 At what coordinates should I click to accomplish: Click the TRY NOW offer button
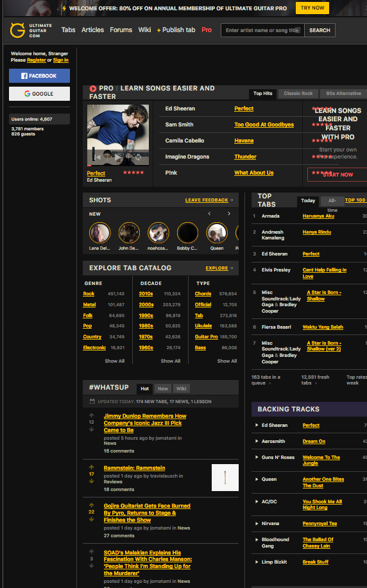pyautogui.click(x=312, y=8)
